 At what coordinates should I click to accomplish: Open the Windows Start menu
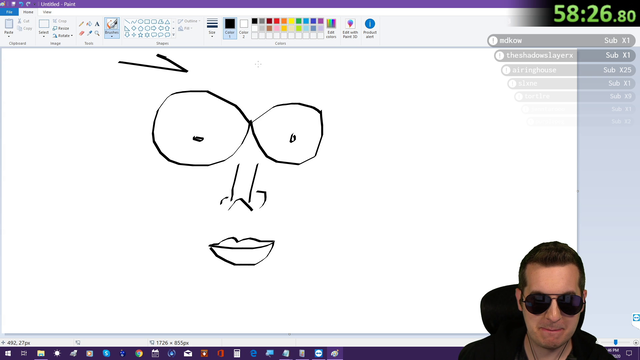8,353
